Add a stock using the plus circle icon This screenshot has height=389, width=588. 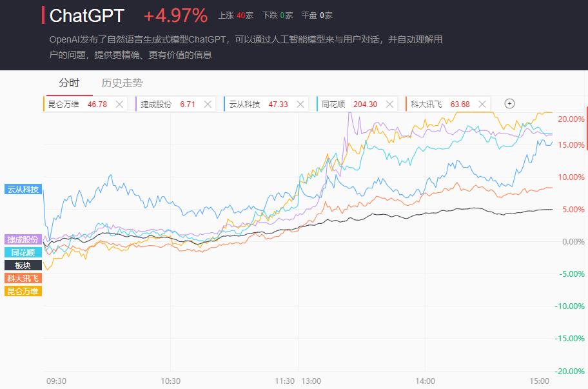click(509, 103)
